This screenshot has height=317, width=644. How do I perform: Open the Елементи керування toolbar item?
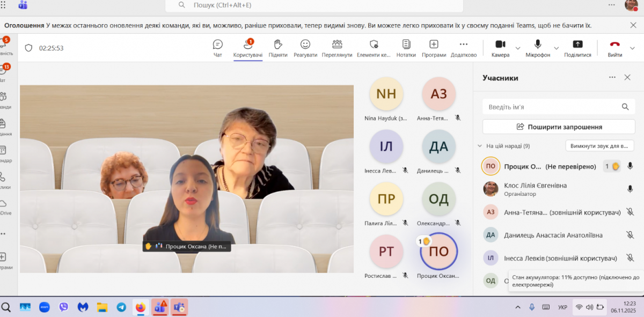tap(374, 48)
